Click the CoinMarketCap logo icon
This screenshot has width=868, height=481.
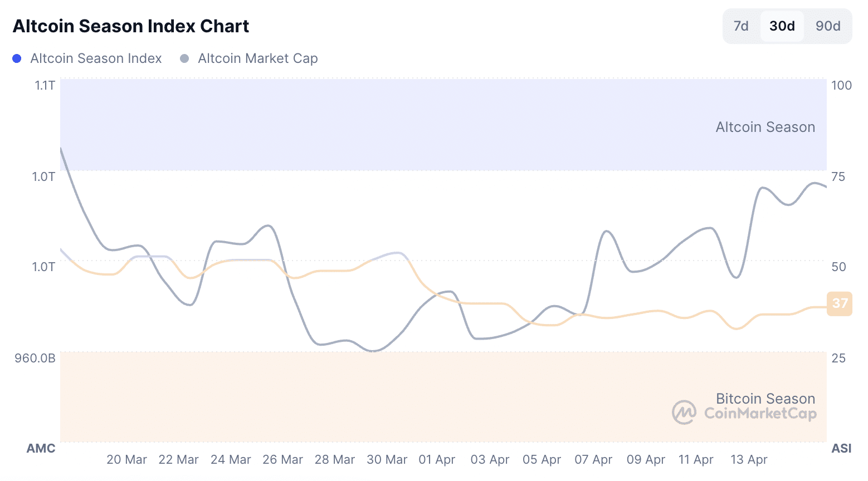tap(684, 413)
